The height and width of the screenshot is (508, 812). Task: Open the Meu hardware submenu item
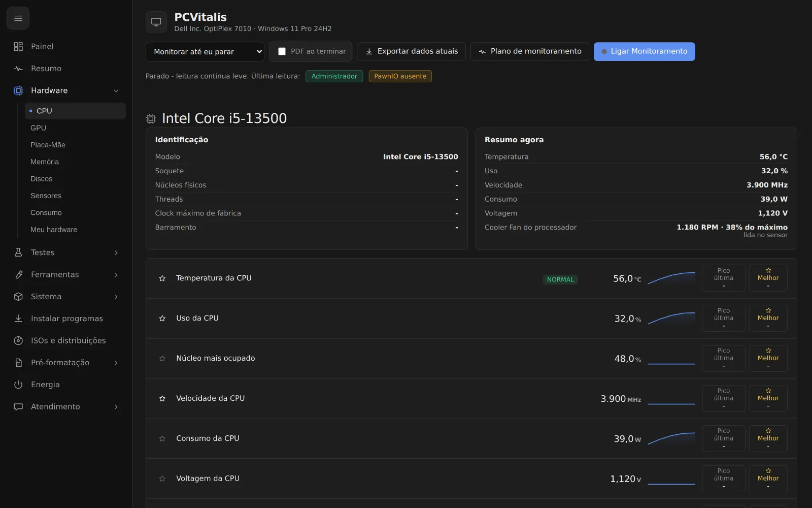pos(75,230)
